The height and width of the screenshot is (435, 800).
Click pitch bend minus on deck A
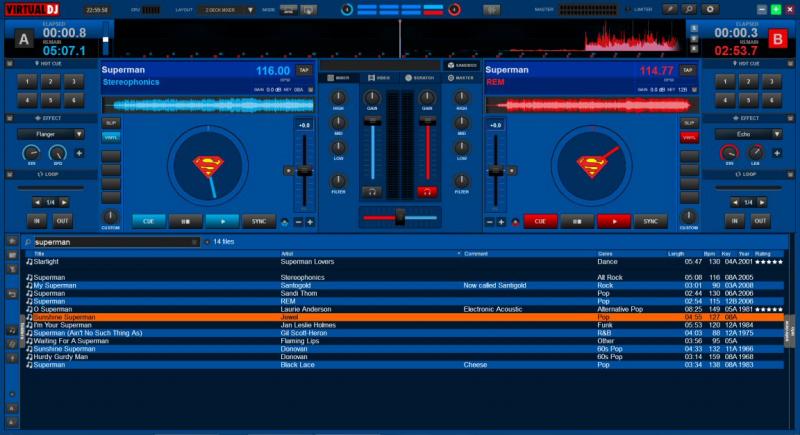[298, 222]
